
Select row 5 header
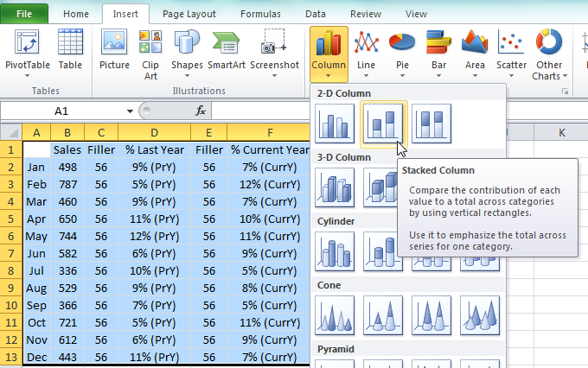[x=11, y=219]
